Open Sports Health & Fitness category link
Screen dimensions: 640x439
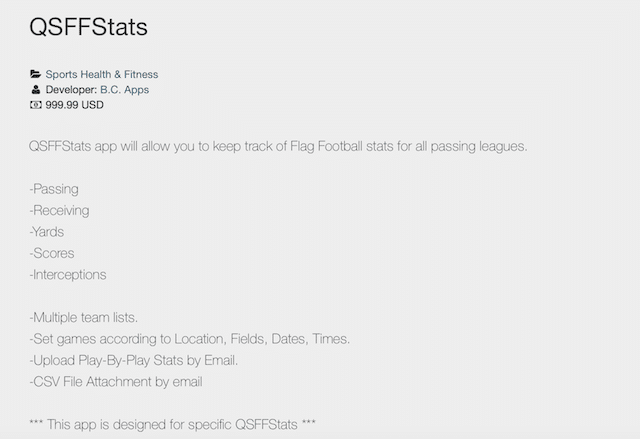click(x=102, y=74)
